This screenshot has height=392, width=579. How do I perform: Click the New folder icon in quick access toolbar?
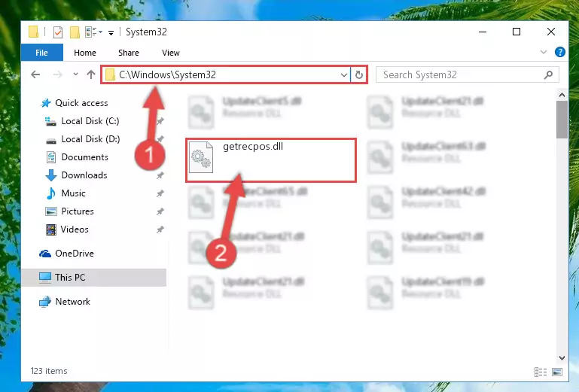coord(75,32)
